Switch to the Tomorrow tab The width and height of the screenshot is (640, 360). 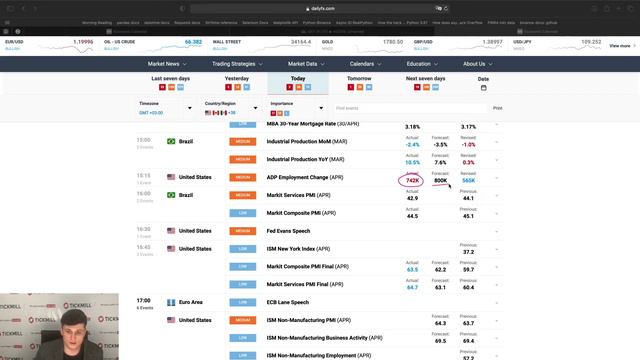[359, 83]
